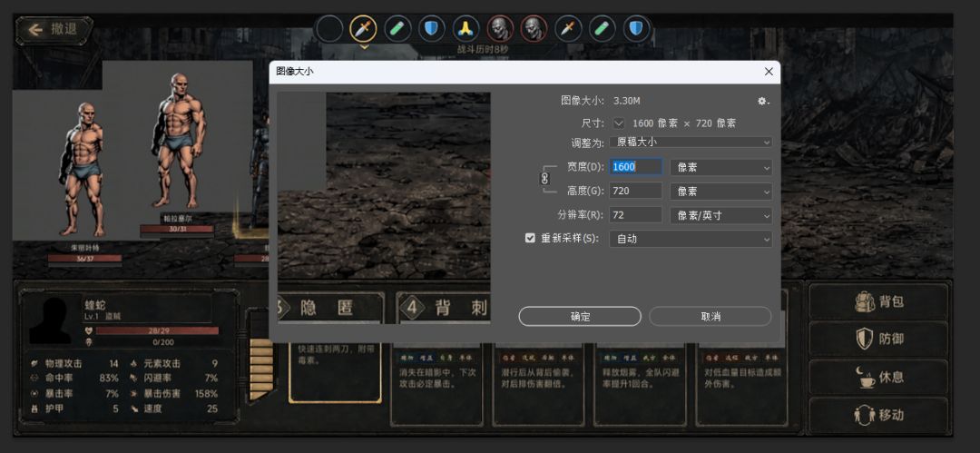Click the 高度 input field

coord(635,191)
